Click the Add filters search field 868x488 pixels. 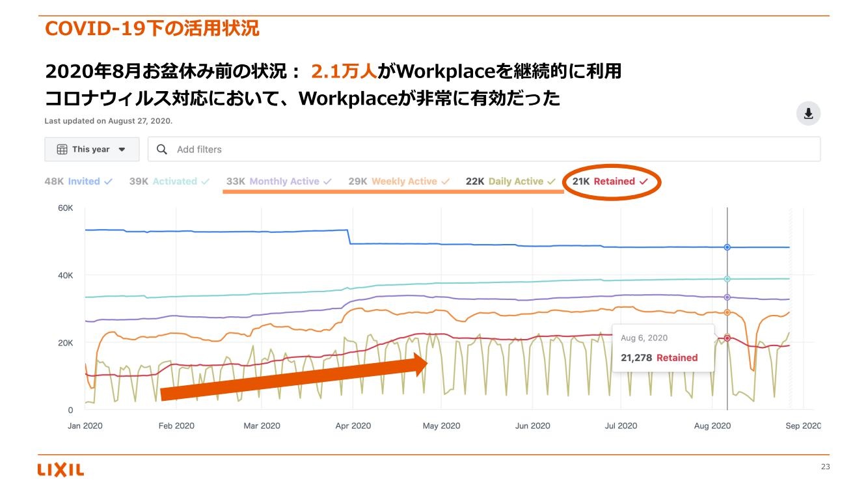(484, 149)
